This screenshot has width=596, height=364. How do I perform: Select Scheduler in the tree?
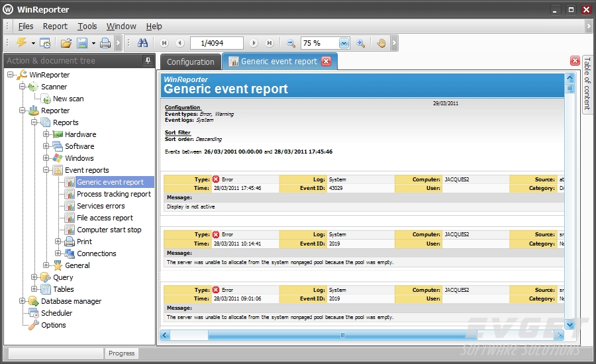[x=57, y=313]
